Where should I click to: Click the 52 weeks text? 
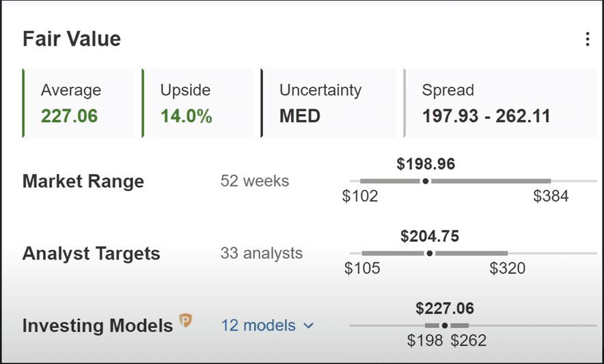click(255, 182)
